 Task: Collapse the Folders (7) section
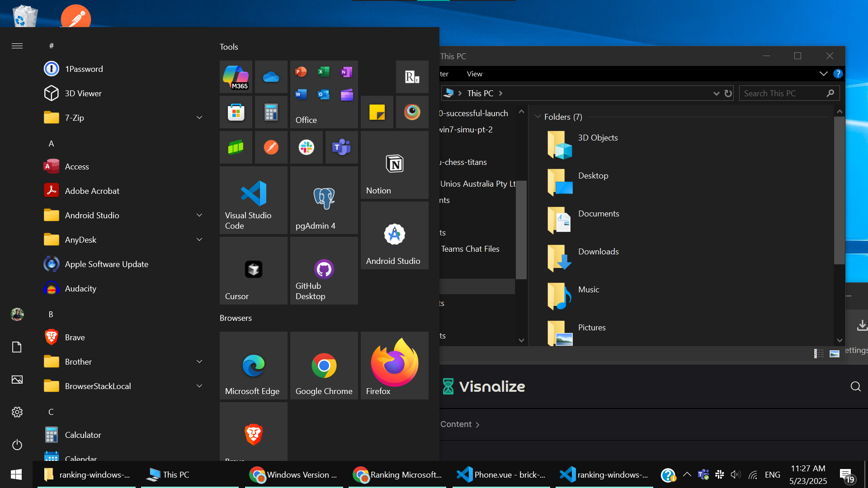538,117
